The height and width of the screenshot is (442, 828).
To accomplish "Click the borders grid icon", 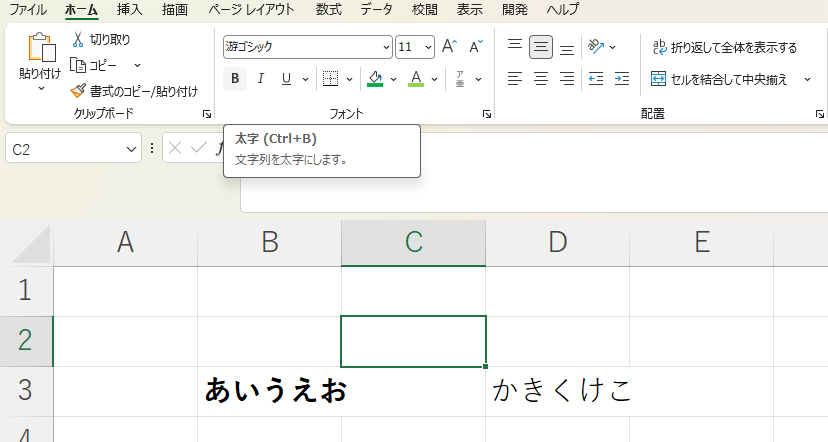I will click(x=331, y=79).
